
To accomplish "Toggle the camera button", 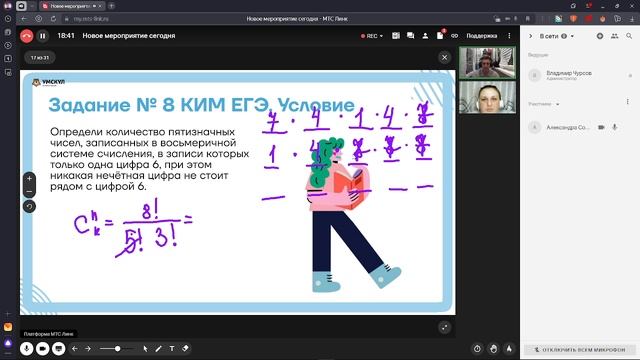I will pos(42,349).
